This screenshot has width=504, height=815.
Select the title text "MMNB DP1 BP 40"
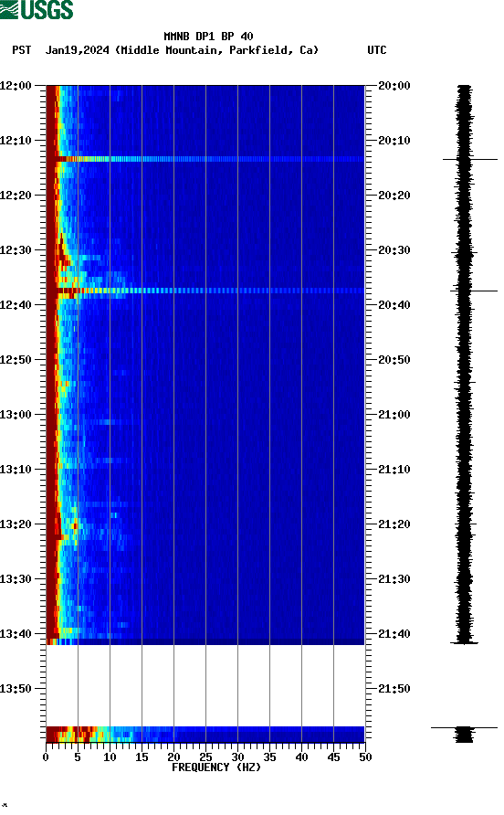208,37
